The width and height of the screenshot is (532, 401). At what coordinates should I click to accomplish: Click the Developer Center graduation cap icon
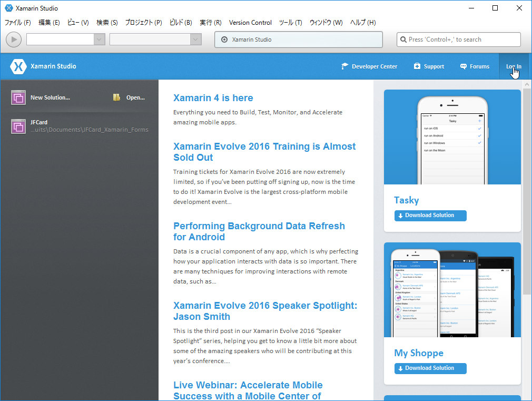pyautogui.click(x=344, y=66)
